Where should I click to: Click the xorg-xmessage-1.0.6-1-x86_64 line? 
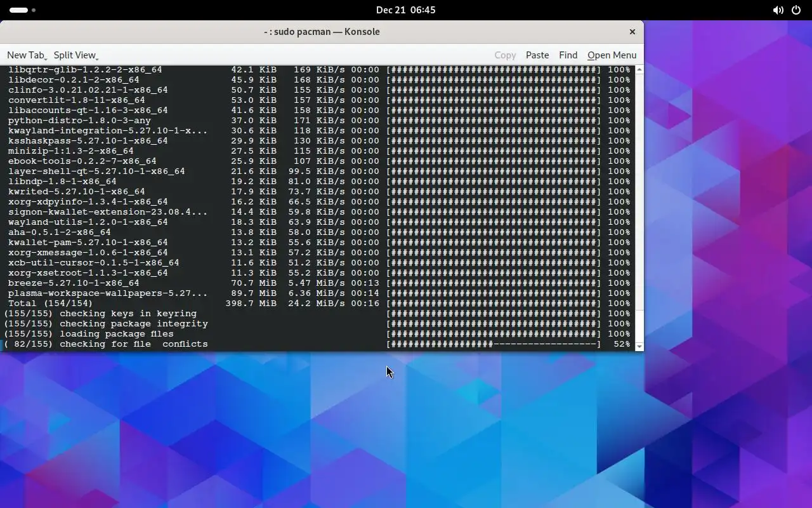(319, 253)
